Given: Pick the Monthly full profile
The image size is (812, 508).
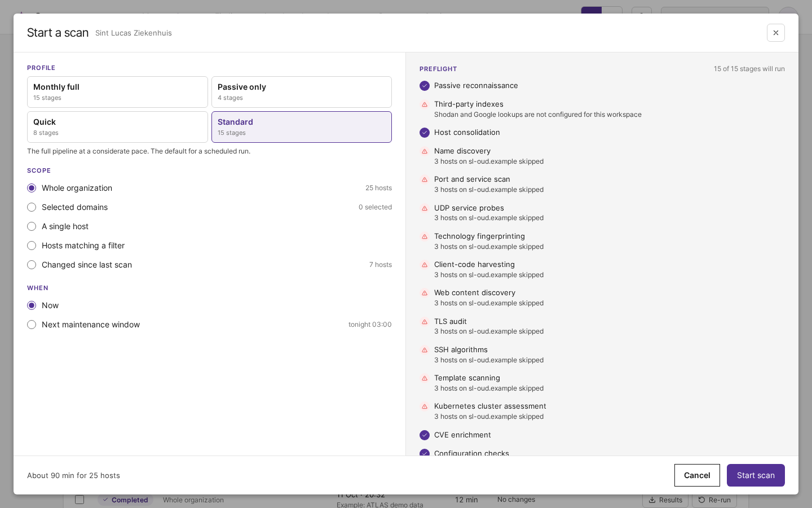Looking at the screenshot, I should (x=117, y=92).
